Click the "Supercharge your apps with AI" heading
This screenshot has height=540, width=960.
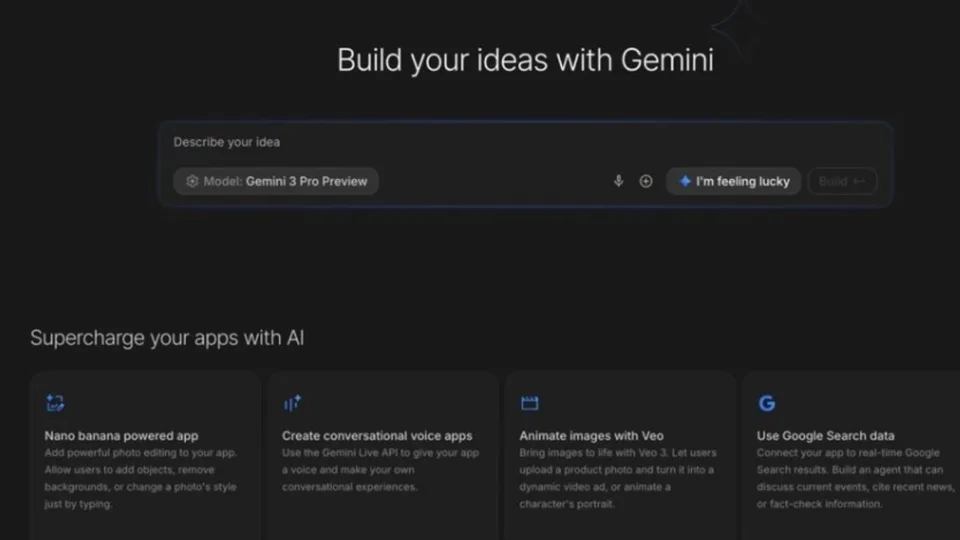(167, 338)
